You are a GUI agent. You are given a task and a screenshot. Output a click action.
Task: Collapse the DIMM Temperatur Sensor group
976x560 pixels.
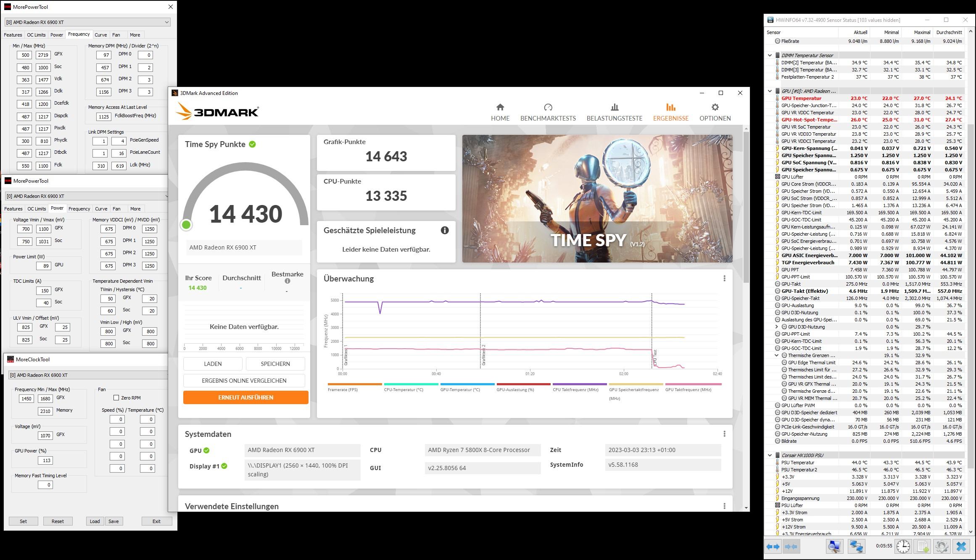click(770, 55)
